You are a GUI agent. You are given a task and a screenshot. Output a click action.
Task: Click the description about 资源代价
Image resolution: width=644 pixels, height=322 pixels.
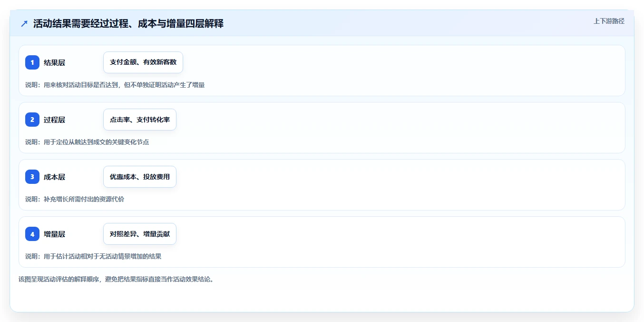[75, 199]
